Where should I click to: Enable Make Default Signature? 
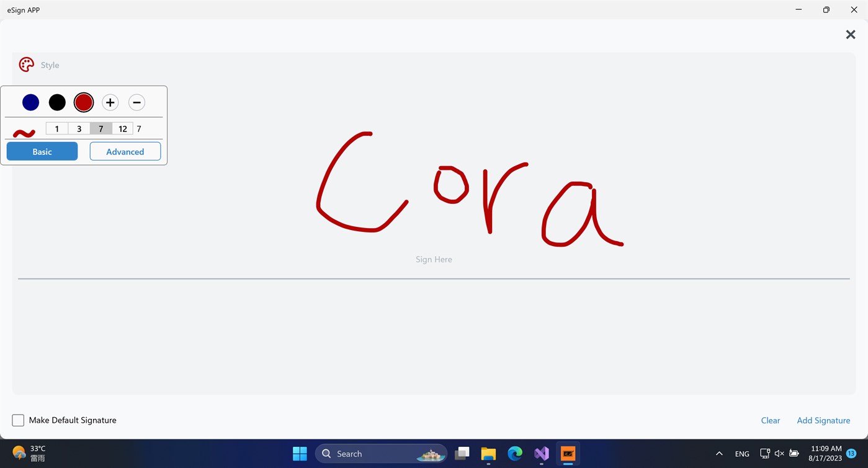coord(18,420)
